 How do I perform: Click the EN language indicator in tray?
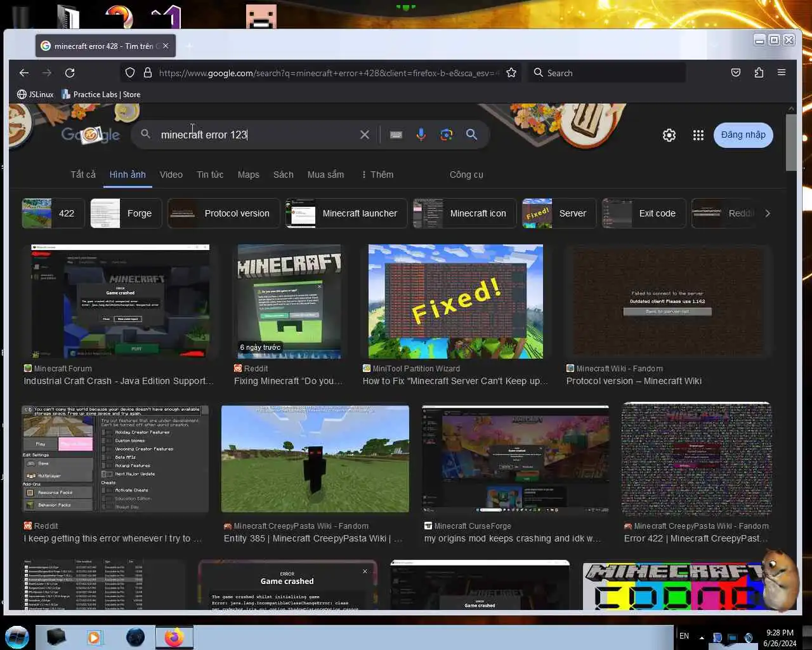pyautogui.click(x=684, y=636)
